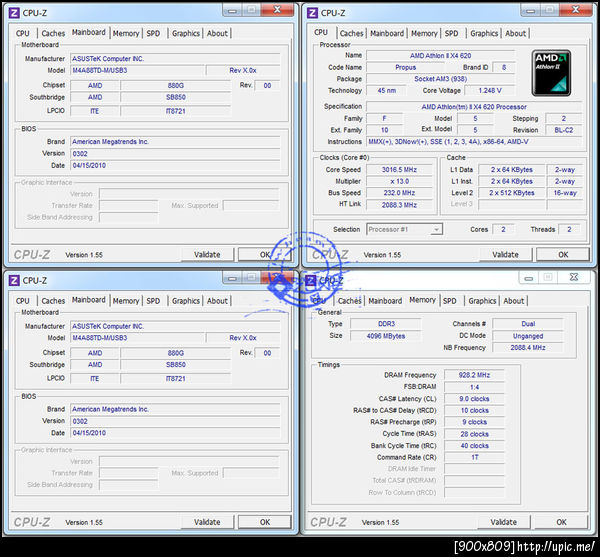Click the CPU-Z app icon in the top-left window title bar
Image resolution: width=600 pixels, height=557 pixels.
click(14, 13)
